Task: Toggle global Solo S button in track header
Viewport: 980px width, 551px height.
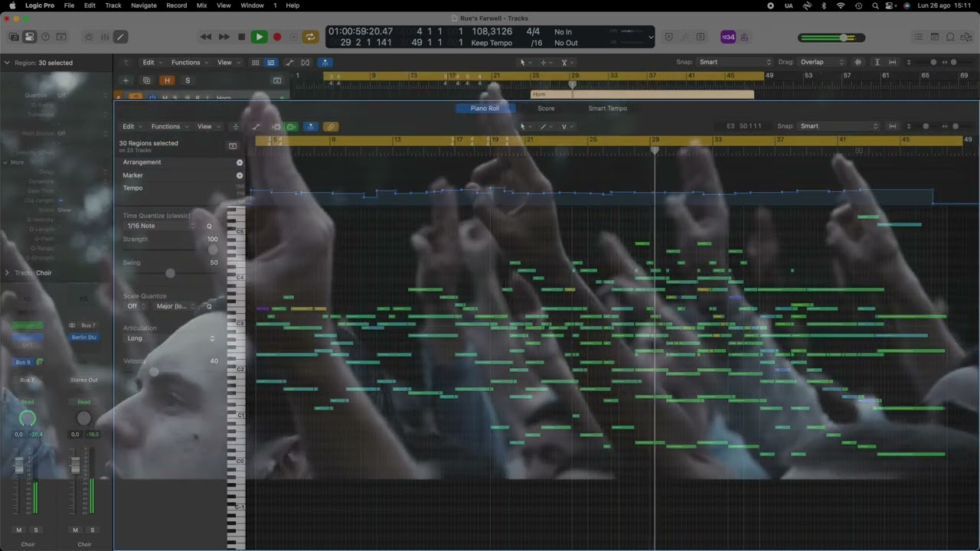Action: (x=188, y=80)
